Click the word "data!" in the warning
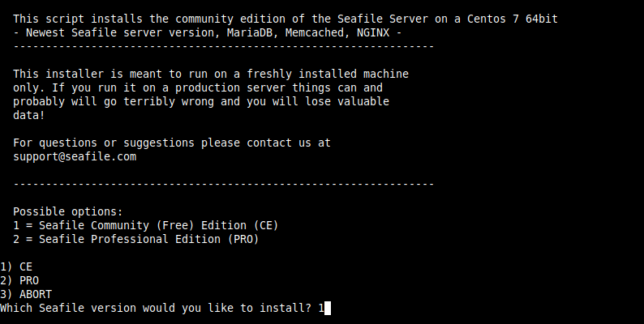The width and height of the screenshot is (644, 324). (29, 115)
